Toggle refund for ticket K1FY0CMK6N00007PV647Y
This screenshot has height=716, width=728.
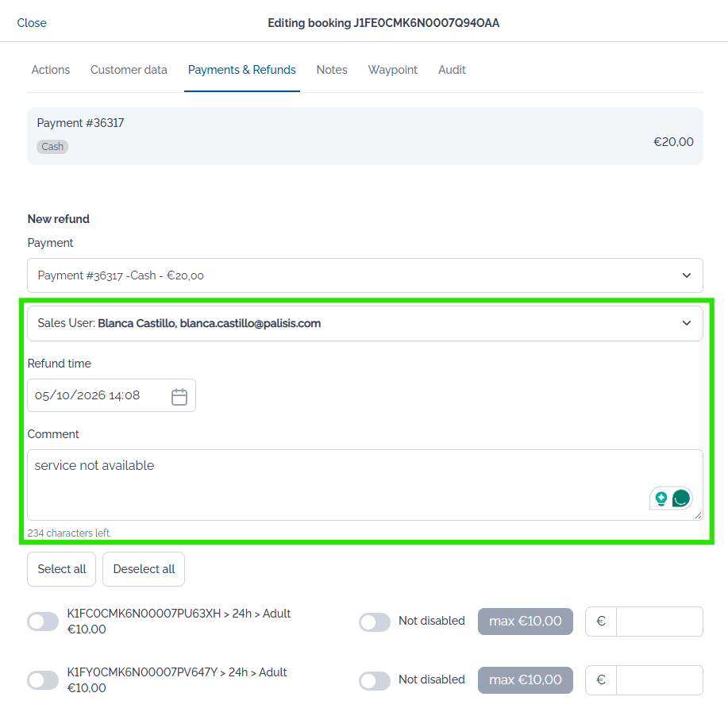tap(43, 680)
